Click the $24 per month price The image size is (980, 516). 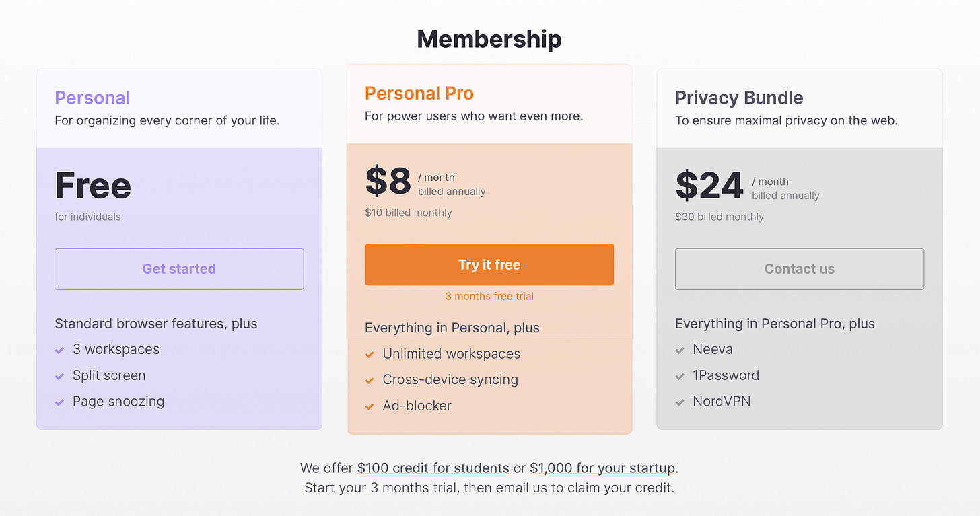click(x=709, y=186)
